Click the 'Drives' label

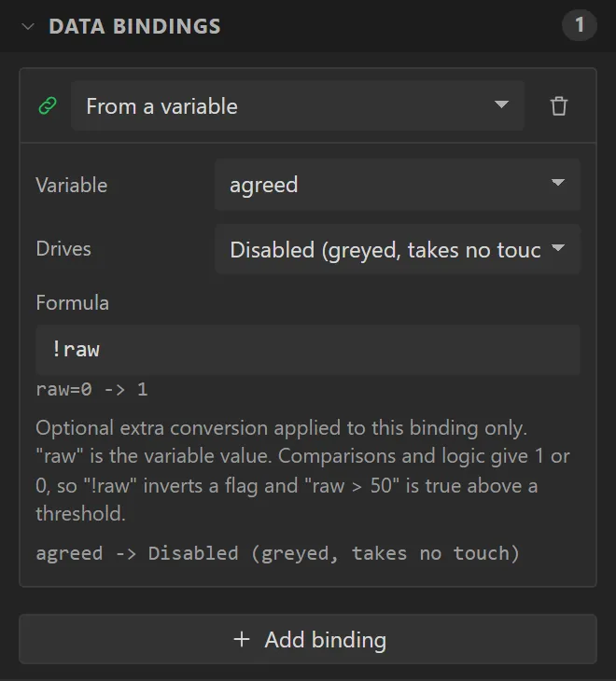pyautogui.click(x=63, y=249)
